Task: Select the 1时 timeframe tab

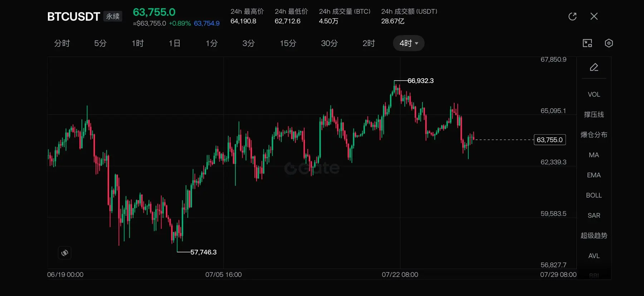Action: point(137,43)
